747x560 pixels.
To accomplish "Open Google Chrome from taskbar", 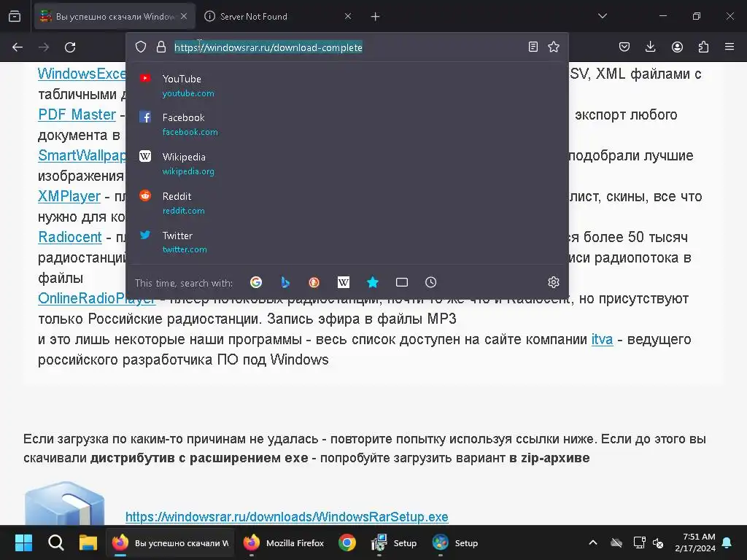I will pos(347,542).
